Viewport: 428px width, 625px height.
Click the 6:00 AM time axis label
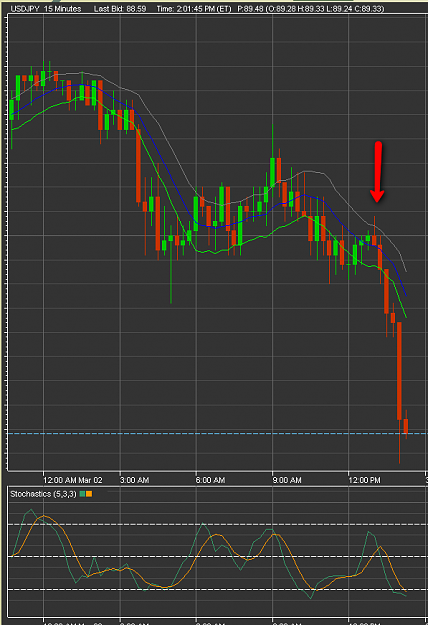point(210,480)
